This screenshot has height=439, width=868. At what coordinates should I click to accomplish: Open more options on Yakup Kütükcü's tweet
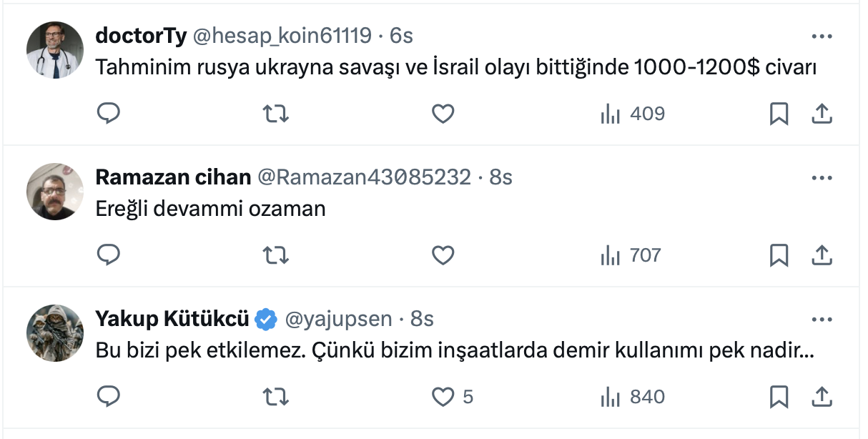(x=822, y=320)
